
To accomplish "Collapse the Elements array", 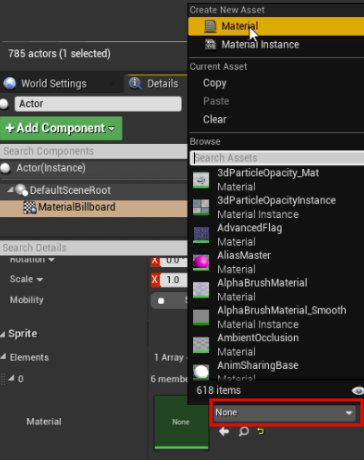I will tap(3, 357).
